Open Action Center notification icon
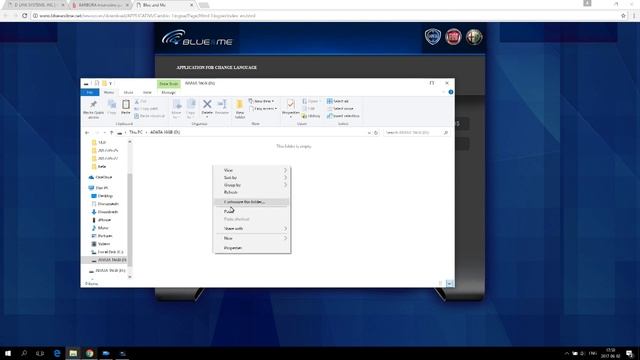 pos(630,353)
